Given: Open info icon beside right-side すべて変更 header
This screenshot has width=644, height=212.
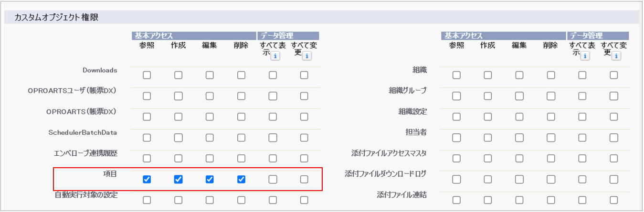Looking at the screenshot, I should click(x=616, y=56).
